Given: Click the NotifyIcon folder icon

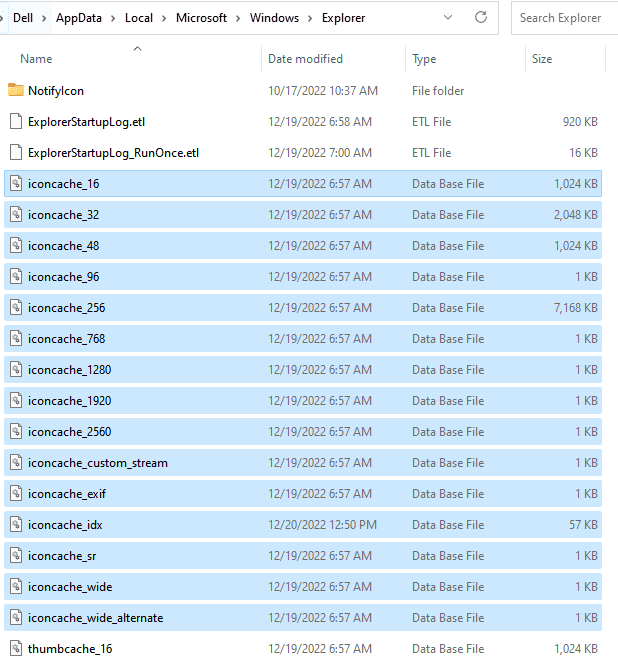Looking at the screenshot, I should tap(15, 91).
